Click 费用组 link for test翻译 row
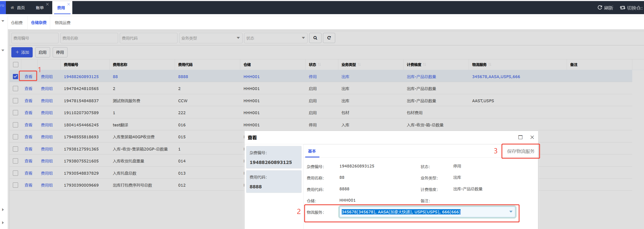The height and width of the screenshot is (229, 644). point(47,125)
